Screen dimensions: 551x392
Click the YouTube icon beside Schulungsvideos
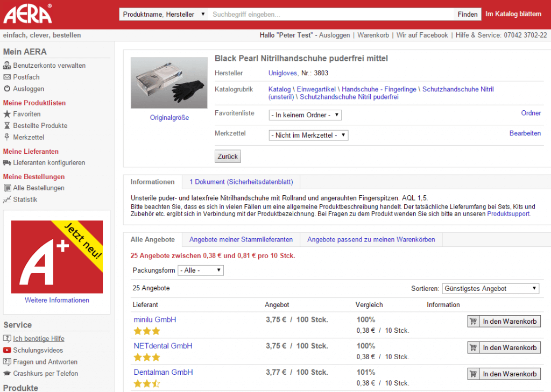(x=7, y=351)
